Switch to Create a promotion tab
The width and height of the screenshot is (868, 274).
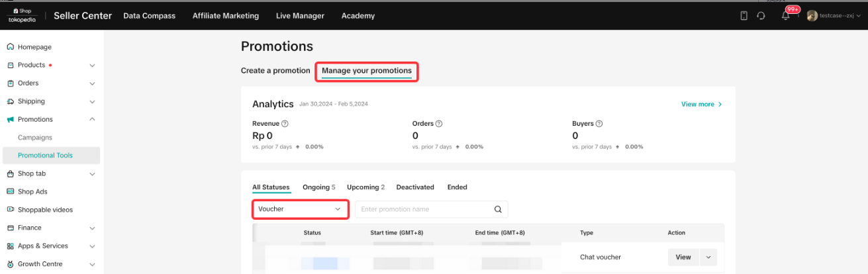point(275,71)
